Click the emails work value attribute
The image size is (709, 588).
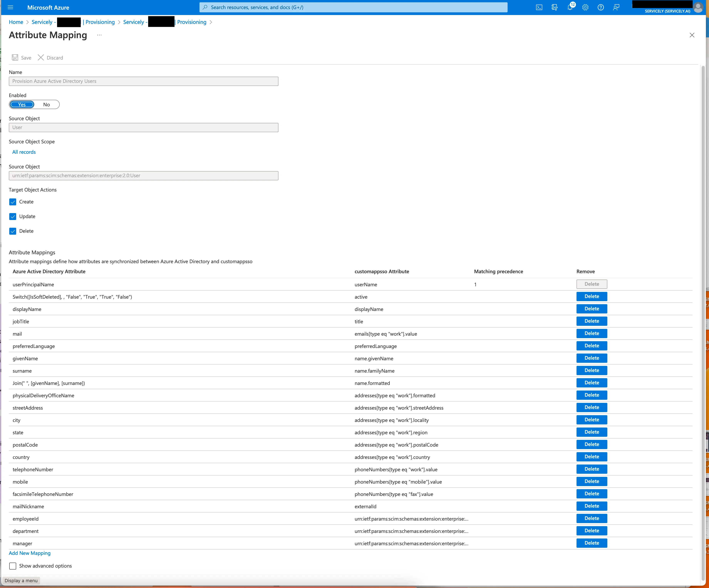[x=386, y=334]
